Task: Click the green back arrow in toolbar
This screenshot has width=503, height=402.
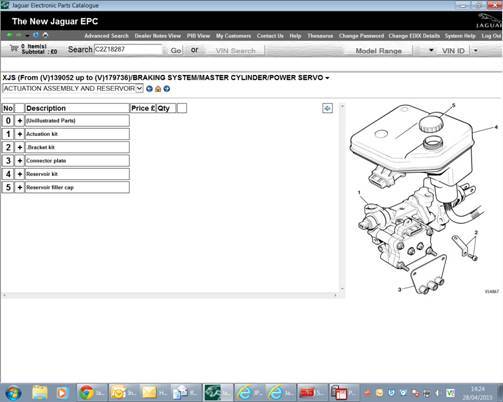Action: point(10,35)
